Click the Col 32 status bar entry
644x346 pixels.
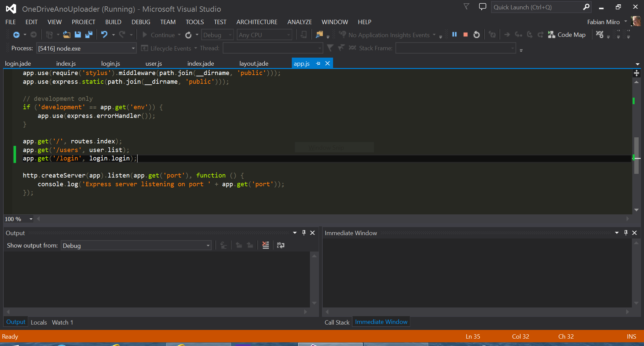pyautogui.click(x=521, y=337)
